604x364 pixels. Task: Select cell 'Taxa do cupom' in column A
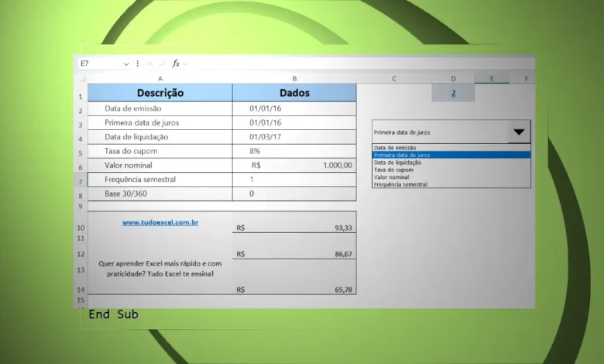[x=160, y=151]
